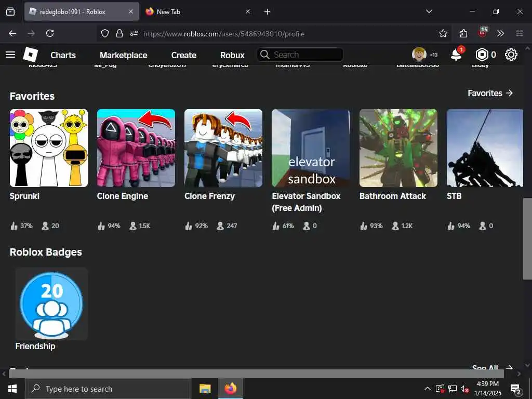Viewport: 532px width, 399px height.
Task: Click the security tray icon with red dot
Action: [x=440, y=389]
